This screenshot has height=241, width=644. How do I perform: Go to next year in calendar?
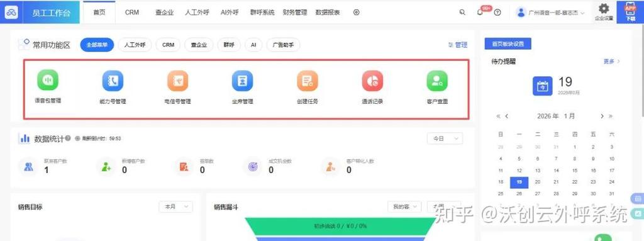(x=611, y=116)
